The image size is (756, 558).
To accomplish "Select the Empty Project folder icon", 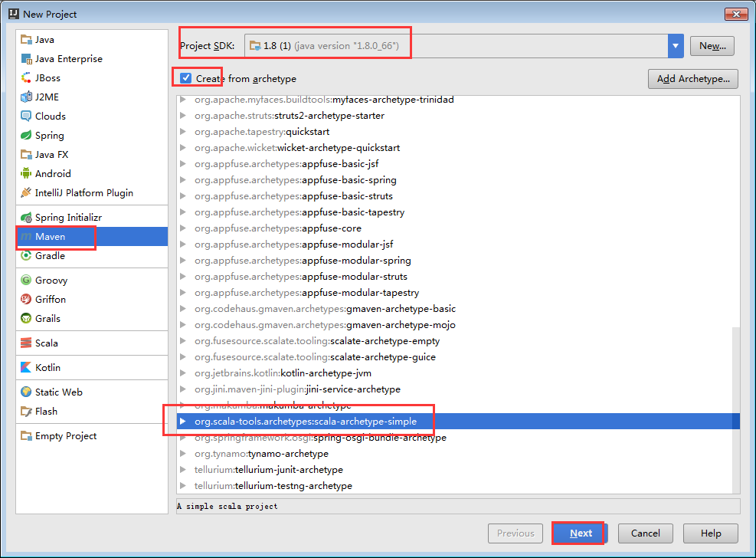I will [x=26, y=436].
